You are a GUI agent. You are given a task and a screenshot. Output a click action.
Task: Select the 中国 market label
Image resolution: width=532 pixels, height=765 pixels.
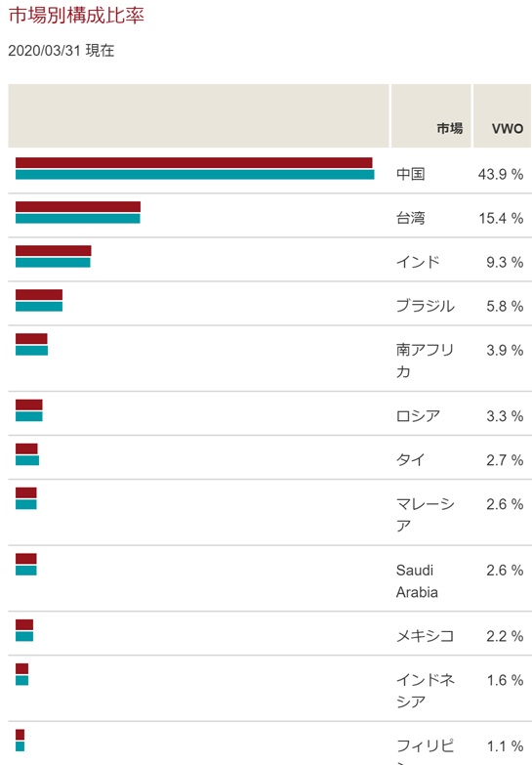coord(411,174)
